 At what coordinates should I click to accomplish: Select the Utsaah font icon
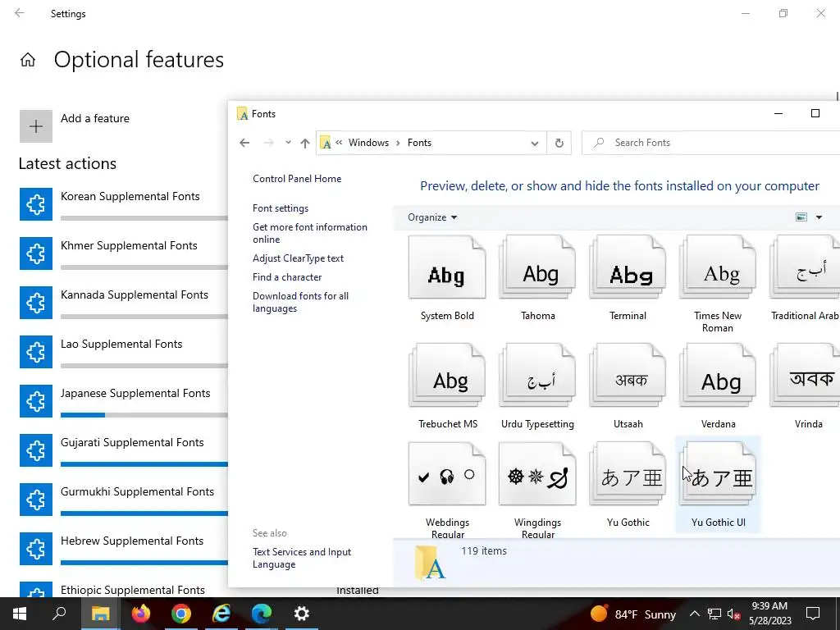pyautogui.click(x=628, y=376)
